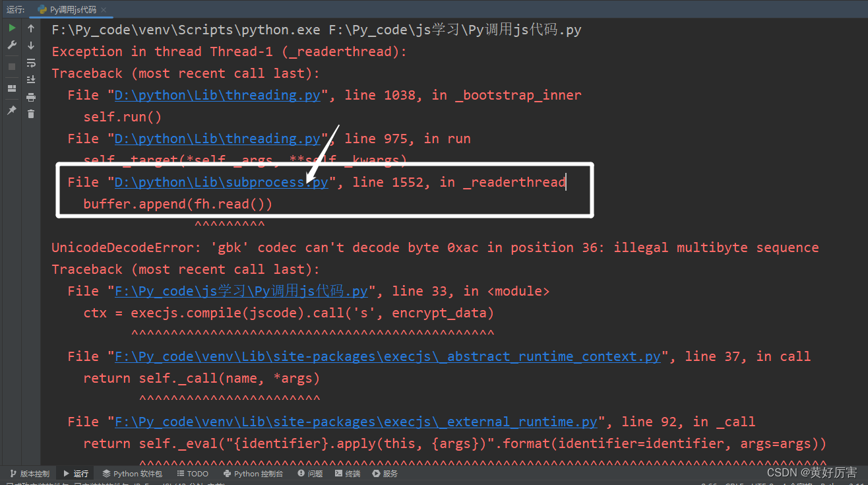Toggle soft-wrap in console

tap(31, 63)
